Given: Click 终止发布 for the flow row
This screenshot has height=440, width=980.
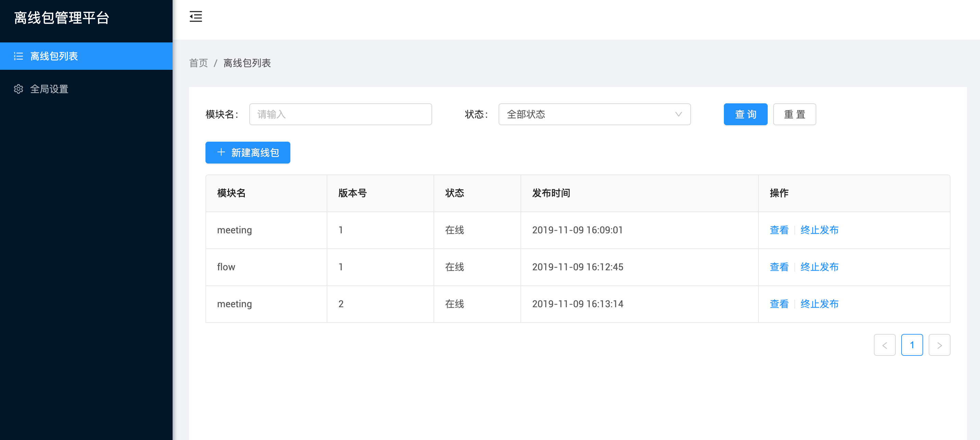Looking at the screenshot, I should (819, 267).
